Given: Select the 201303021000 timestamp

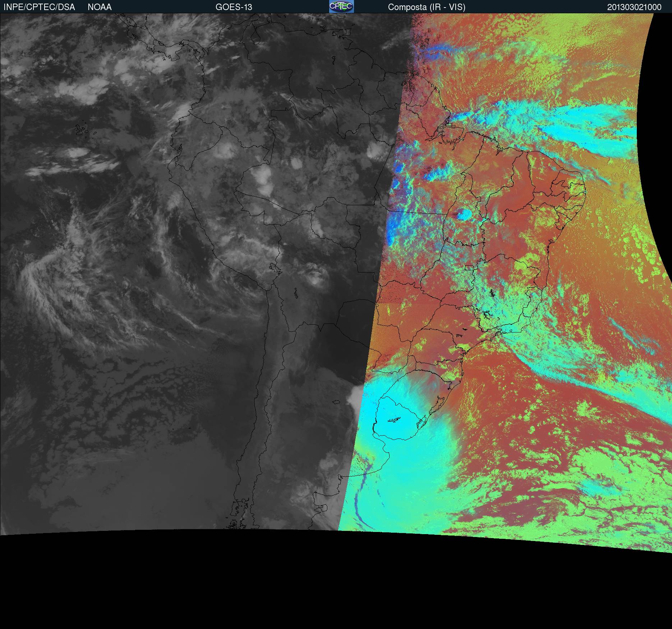Looking at the screenshot, I should pyautogui.click(x=634, y=7).
